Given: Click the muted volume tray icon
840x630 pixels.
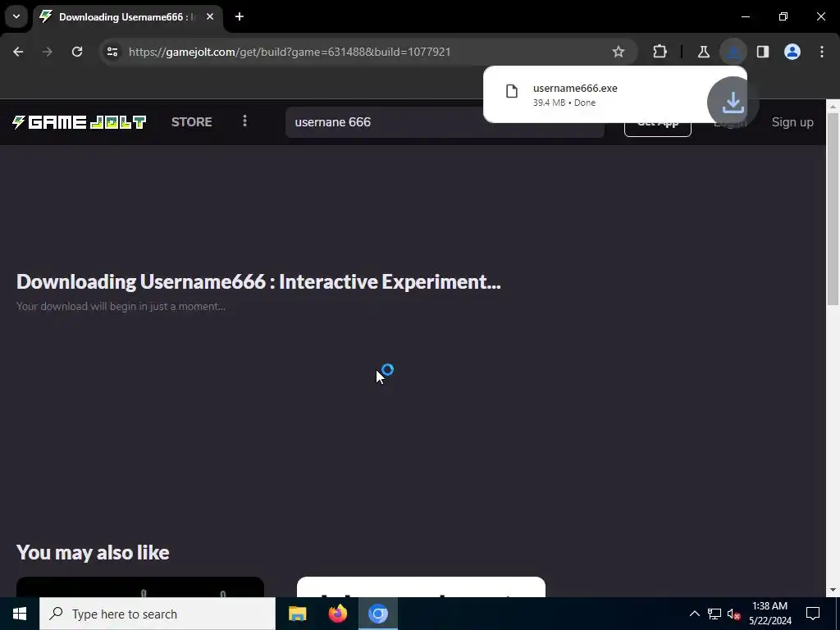Looking at the screenshot, I should (x=733, y=614).
